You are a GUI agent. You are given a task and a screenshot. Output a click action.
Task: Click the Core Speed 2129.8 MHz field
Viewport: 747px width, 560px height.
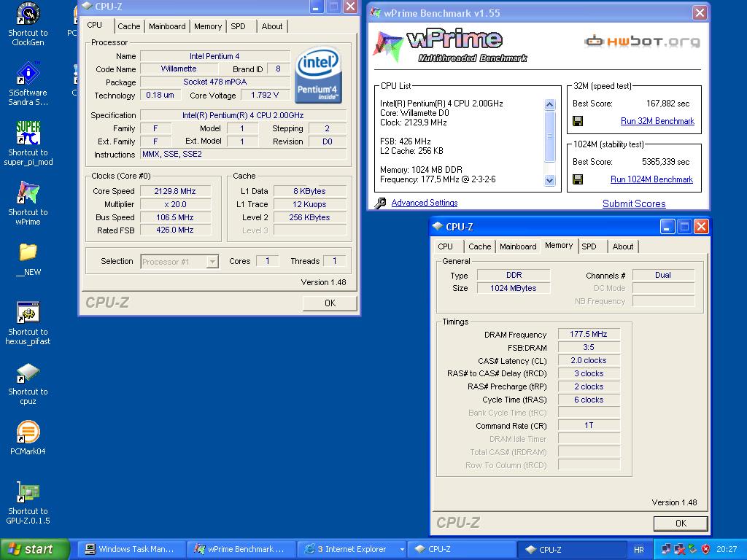(175, 191)
